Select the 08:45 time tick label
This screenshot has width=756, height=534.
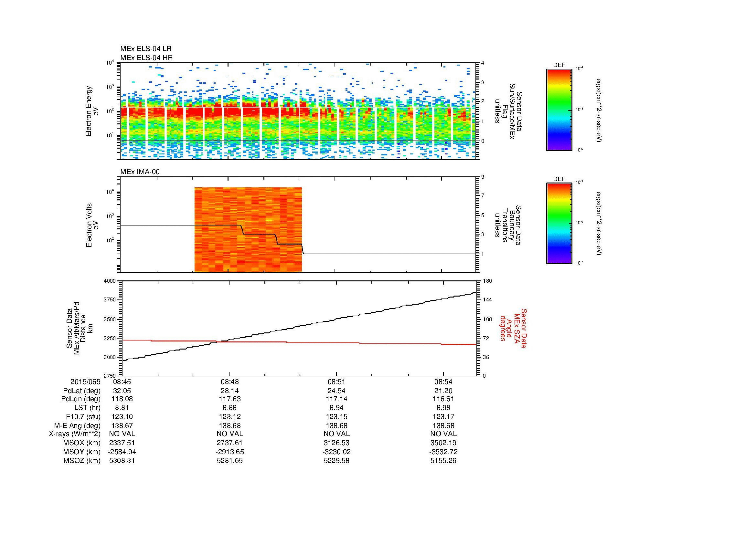(x=122, y=382)
